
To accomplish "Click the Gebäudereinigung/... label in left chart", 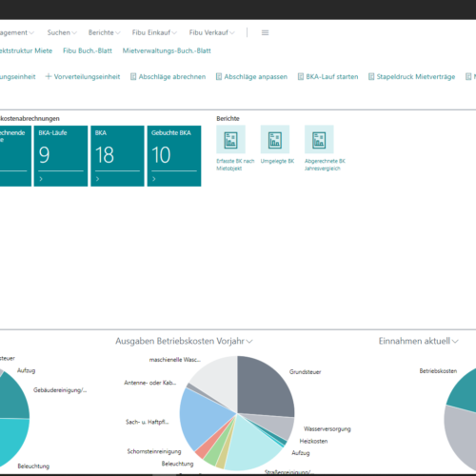I will 60,390.
